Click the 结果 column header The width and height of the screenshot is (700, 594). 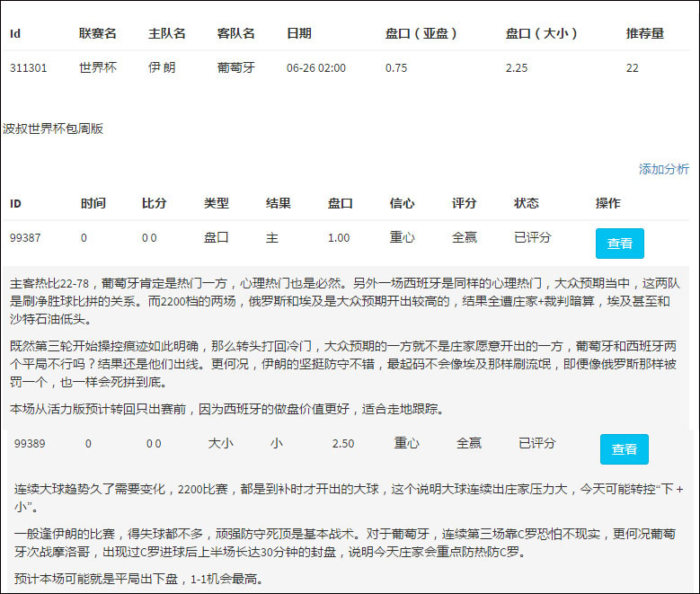pyautogui.click(x=279, y=203)
